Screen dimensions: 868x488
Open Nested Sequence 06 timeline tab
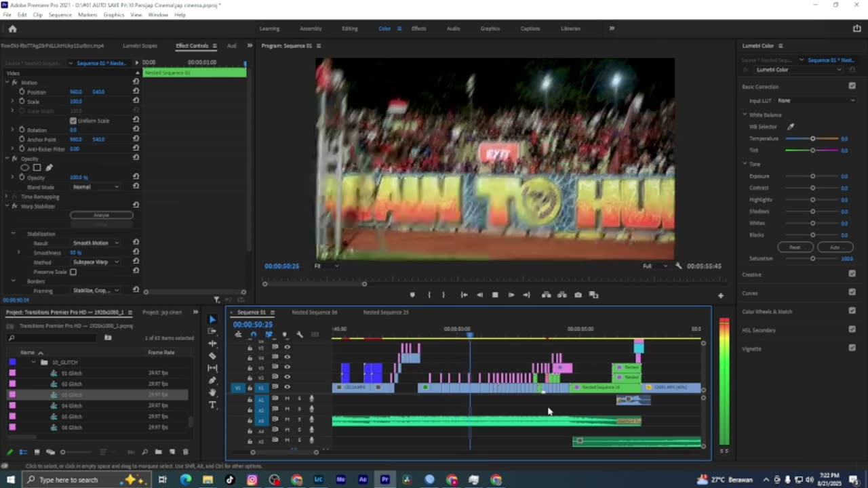coord(315,312)
